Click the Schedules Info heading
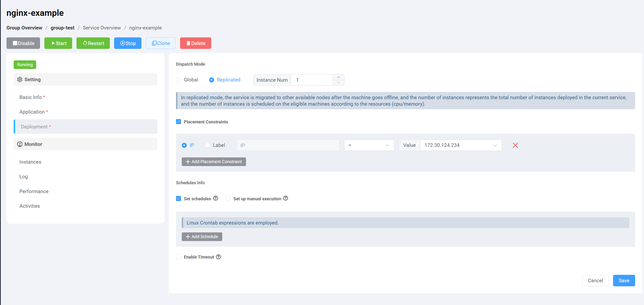This screenshot has width=644, height=305. [190, 183]
